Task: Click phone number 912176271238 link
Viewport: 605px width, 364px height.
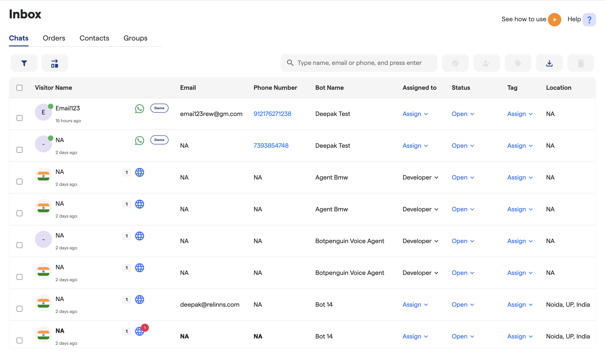Action: click(x=272, y=114)
